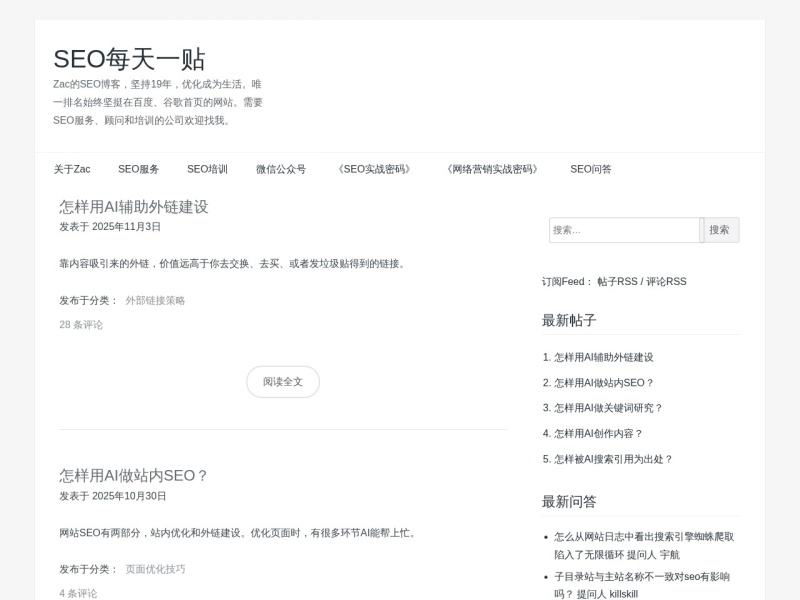Open sidebar post 怎样用AI做关键词研究？
This screenshot has width=800, height=600.
(608, 408)
